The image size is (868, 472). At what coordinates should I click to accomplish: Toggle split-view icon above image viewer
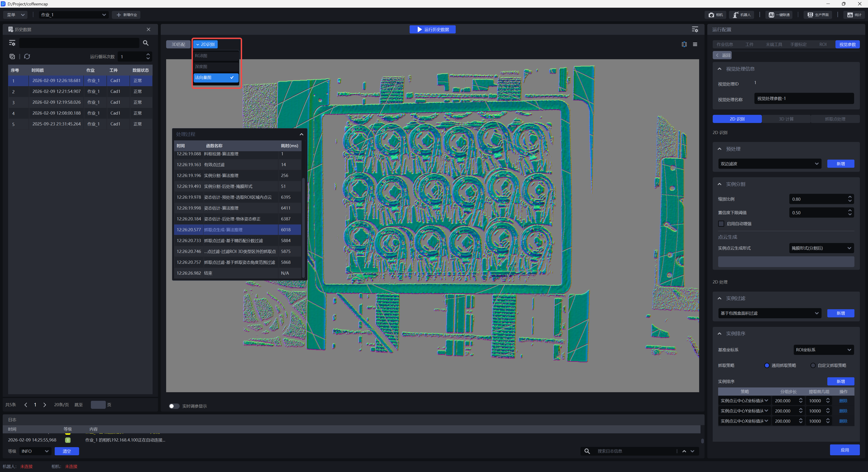coord(684,45)
